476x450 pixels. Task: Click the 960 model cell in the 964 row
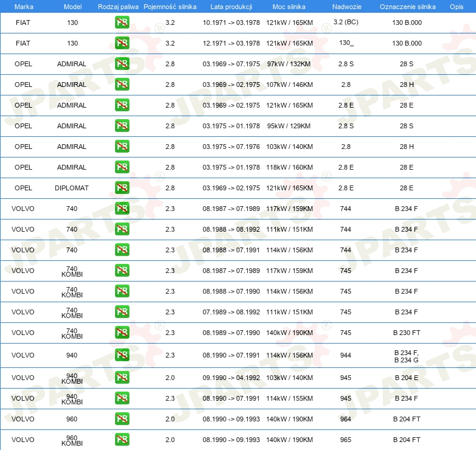(72, 419)
